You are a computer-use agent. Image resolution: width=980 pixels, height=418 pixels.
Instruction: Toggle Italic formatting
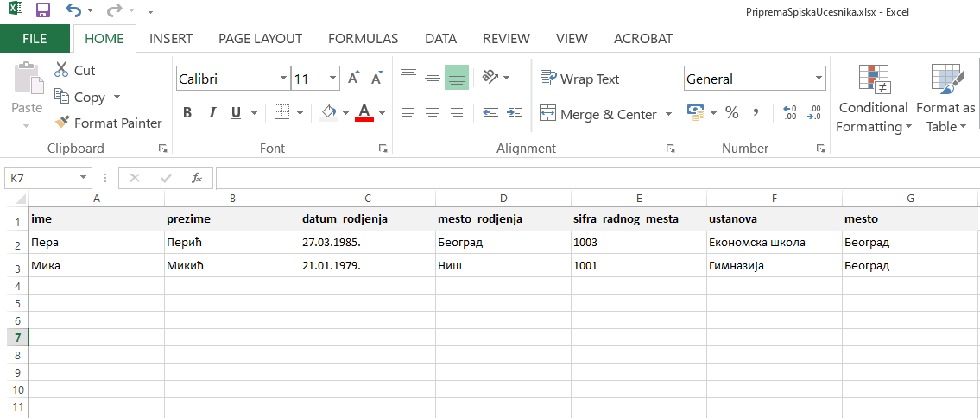pos(212,113)
